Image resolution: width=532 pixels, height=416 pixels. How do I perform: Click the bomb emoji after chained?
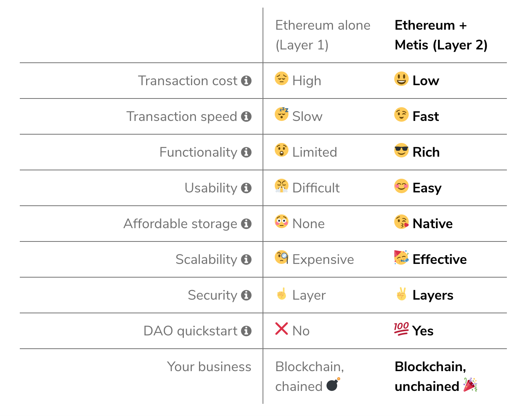(x=333, y=384)
